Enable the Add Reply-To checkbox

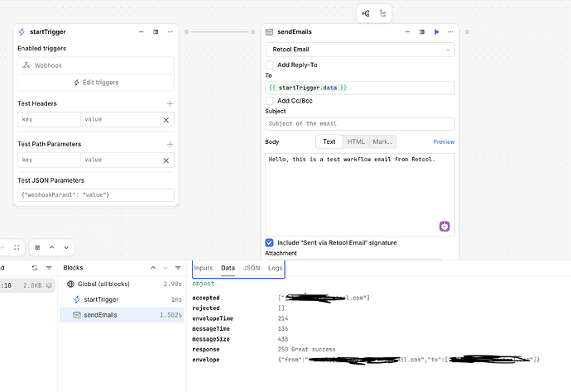coord(270,65)
